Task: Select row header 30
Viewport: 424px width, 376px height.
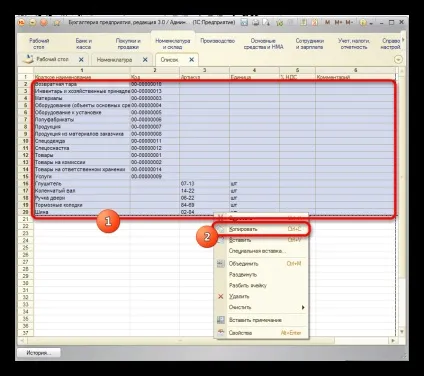Action: click(26, 283)
